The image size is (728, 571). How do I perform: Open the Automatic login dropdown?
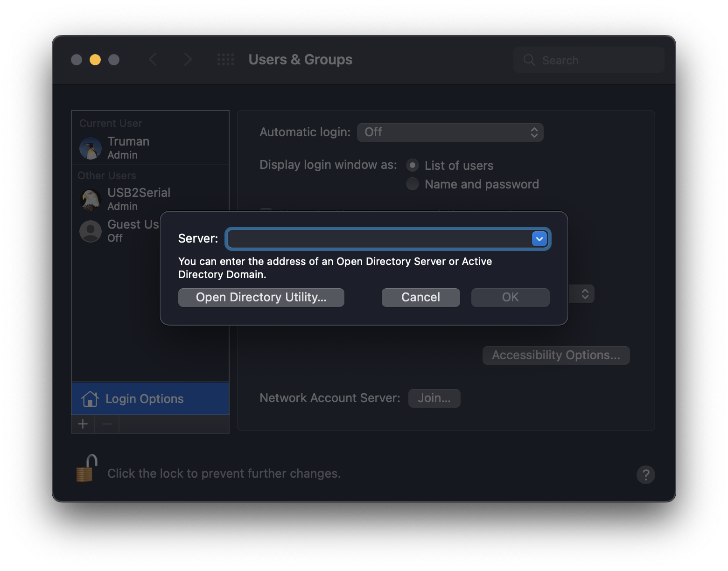pyautogui.click(x=450, y=132)
